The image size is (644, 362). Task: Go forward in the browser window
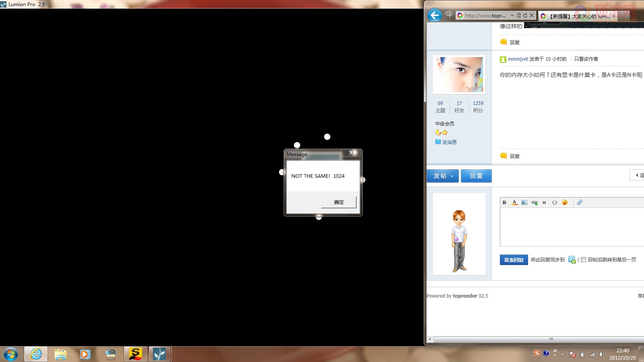448,15
